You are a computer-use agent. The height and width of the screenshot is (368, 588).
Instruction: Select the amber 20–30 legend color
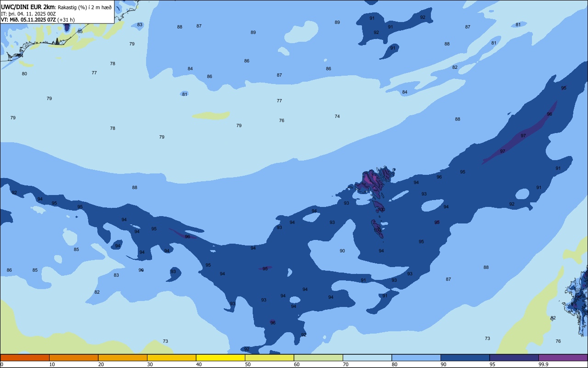pos(123,357)
